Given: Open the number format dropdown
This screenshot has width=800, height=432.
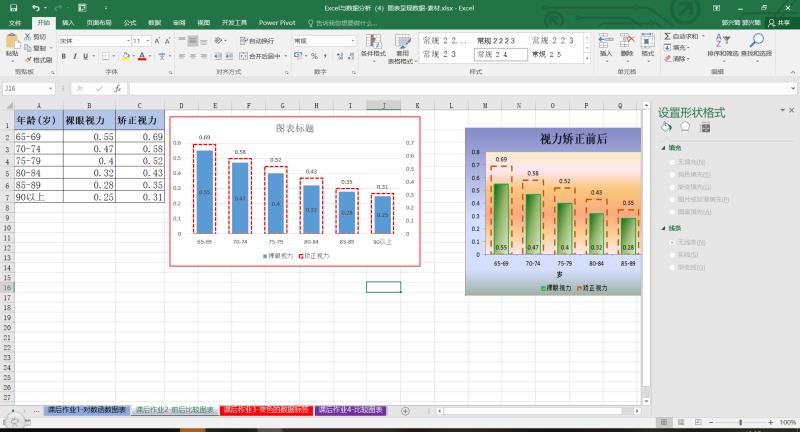Looking at the screenshot, I should tap(353, 41).
